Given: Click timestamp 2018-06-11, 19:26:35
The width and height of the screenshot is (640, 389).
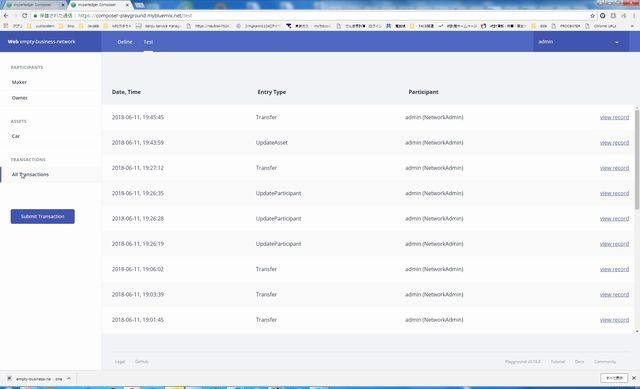Looking at the screenshot, I should click(138, 193).
